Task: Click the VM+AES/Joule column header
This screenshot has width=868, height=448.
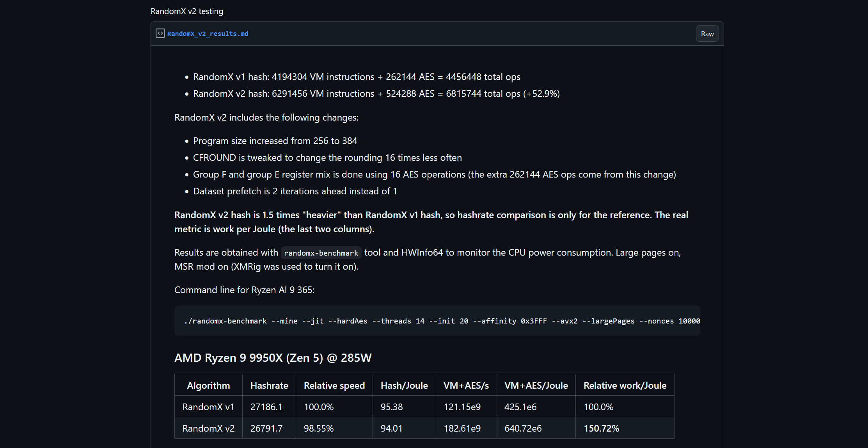Action: 536,386
